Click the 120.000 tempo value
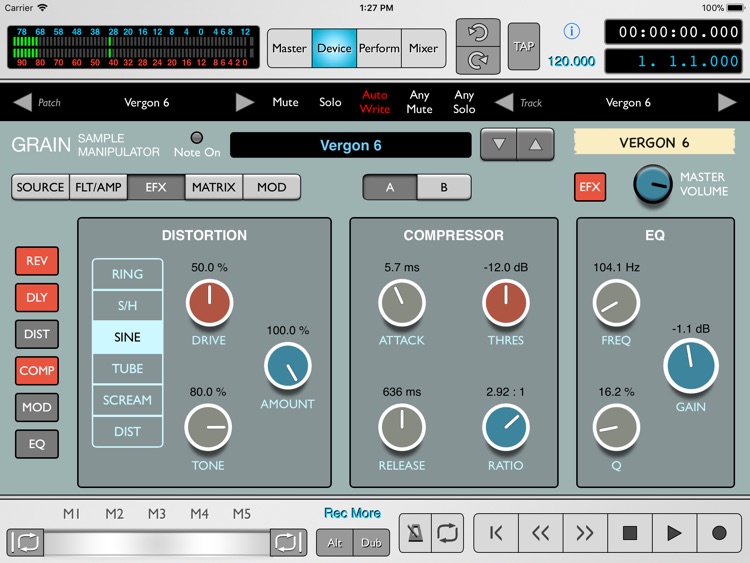The image size is (750, 563). tap(572, 61)
